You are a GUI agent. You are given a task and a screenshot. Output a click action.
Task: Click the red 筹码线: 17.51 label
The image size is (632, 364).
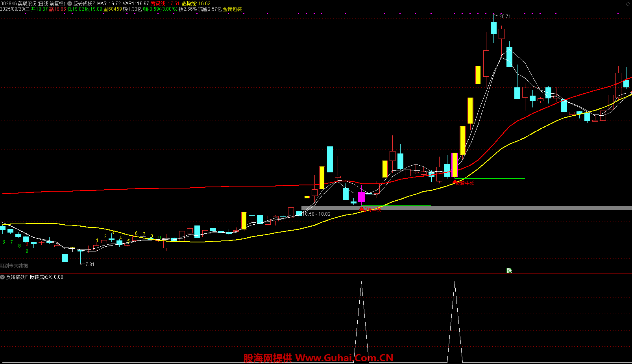[x=165, y=4]
